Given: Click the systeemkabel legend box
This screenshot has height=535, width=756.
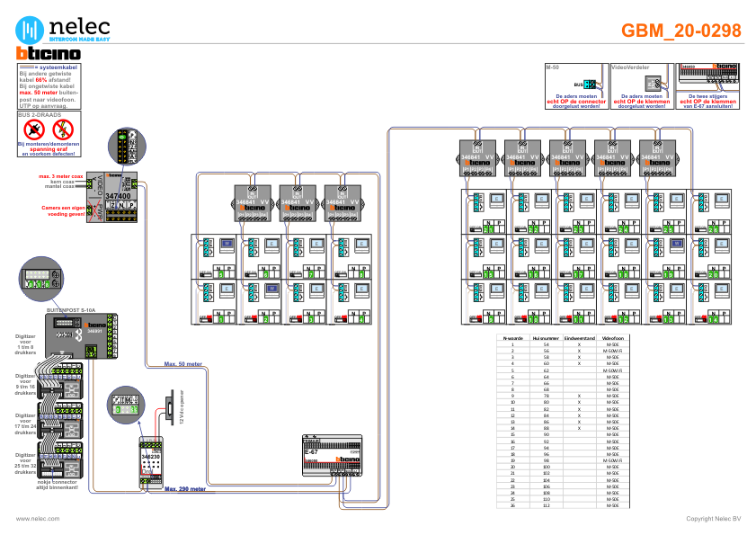Looking at the screenshot, I should click(x=47, y=87).
